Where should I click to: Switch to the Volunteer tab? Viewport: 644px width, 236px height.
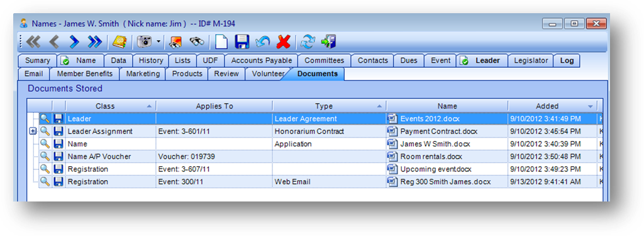coord(267,74)
